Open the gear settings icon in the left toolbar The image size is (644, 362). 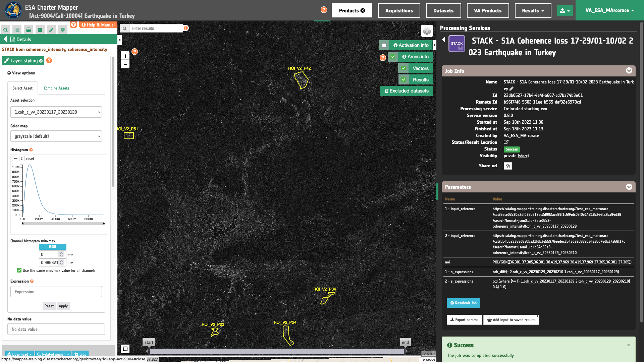click(x=63, y=30)
